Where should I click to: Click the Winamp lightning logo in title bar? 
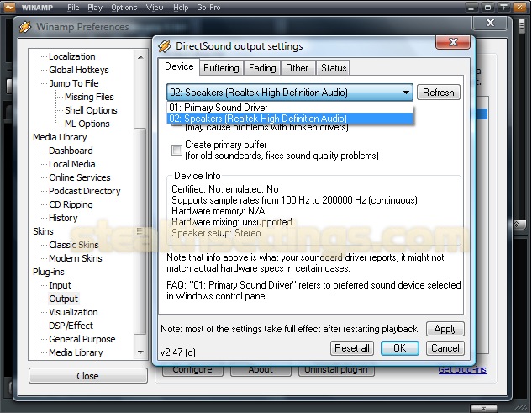tap(9, 7)
